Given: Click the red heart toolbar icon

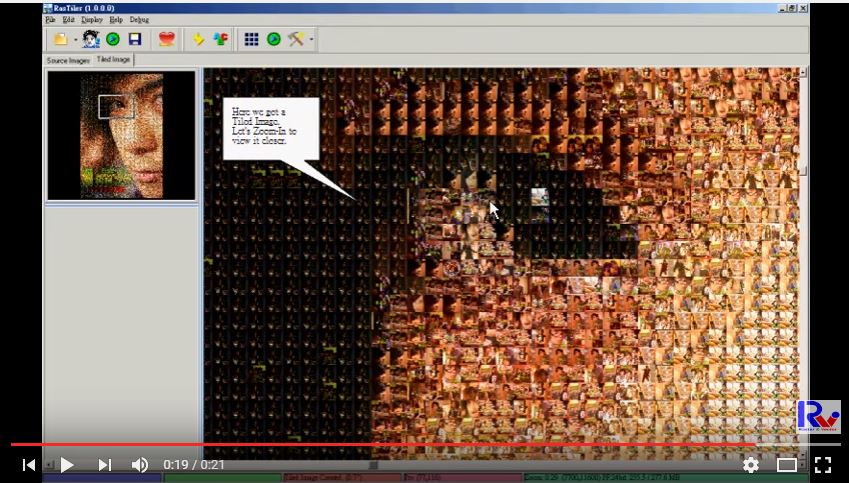Looking at the screenshot, I should 167,39.
